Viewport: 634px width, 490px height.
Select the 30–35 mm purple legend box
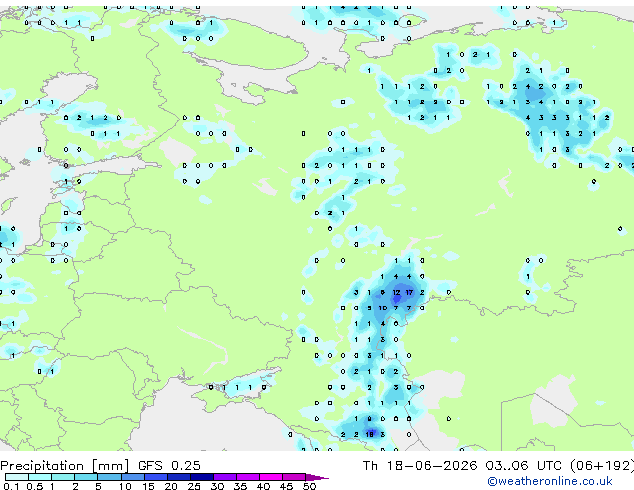[x=225, y=477]
